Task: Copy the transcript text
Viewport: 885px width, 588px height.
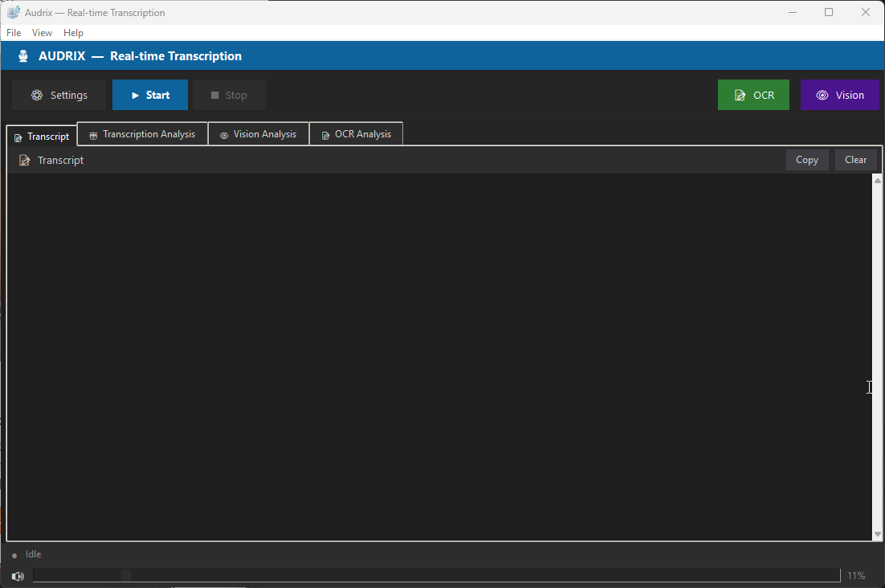Action: [x=807, y=160]
